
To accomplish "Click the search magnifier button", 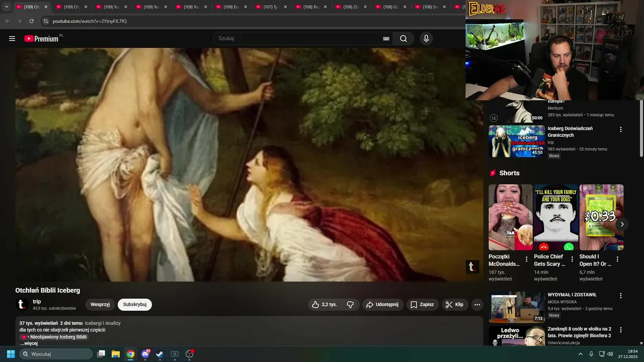I will 404,39.
